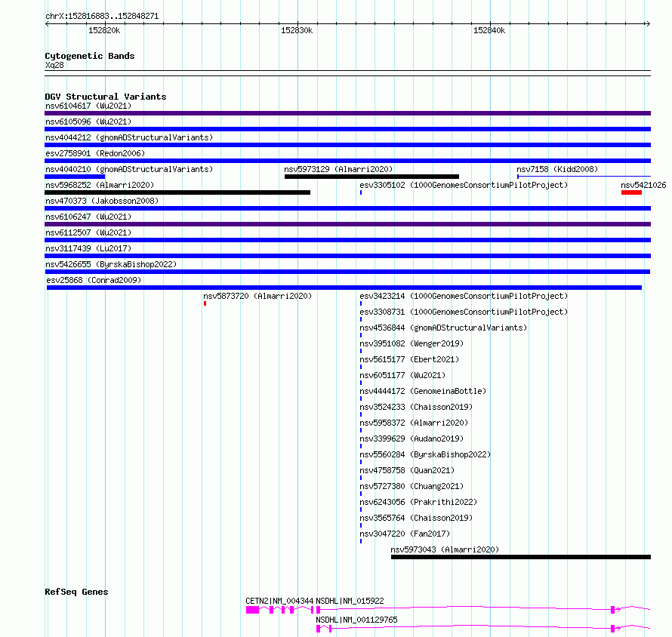Viewport: 672px width, 637px height.
Task: Select esv3305102 (1000GenomesConsortiumPilotProject) label
Action: (464, 185)
